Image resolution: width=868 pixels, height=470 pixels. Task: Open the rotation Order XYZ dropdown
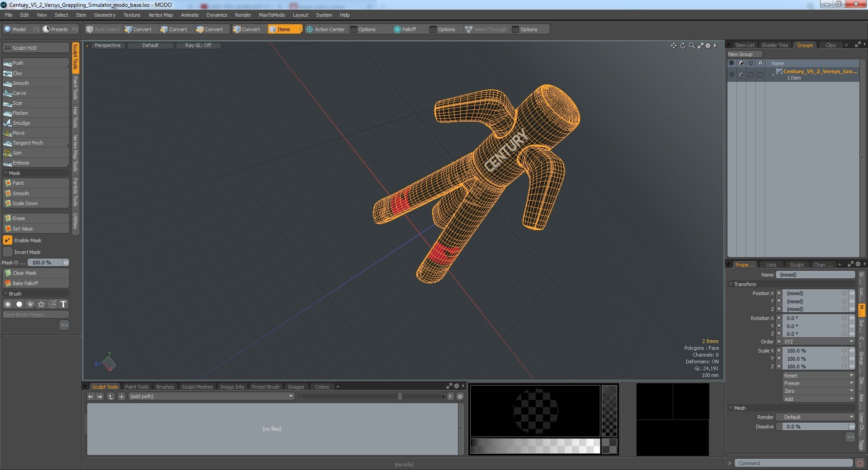pyautogui.click(x=818, y=342)
